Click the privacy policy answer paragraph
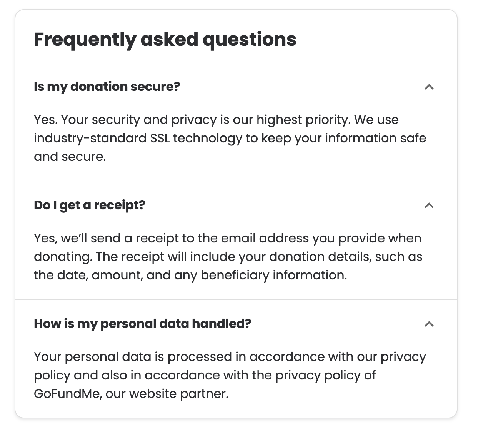 click(230, 375)
